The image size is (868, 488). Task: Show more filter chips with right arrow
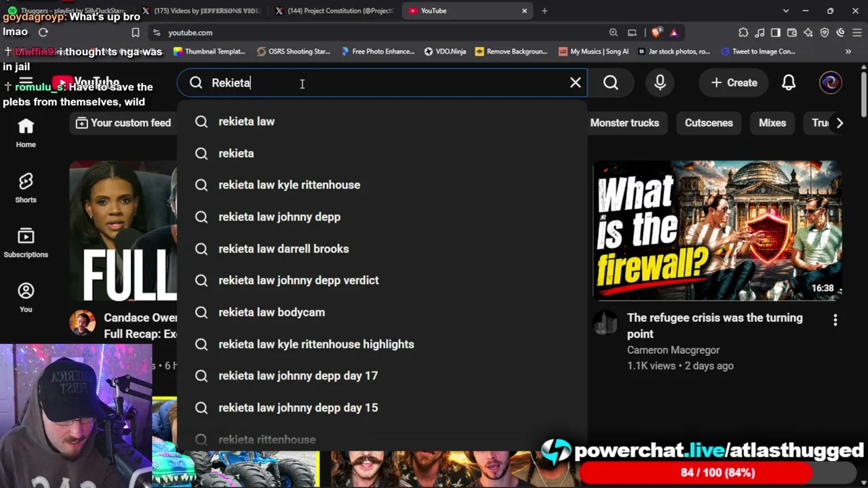pos(840,123)
